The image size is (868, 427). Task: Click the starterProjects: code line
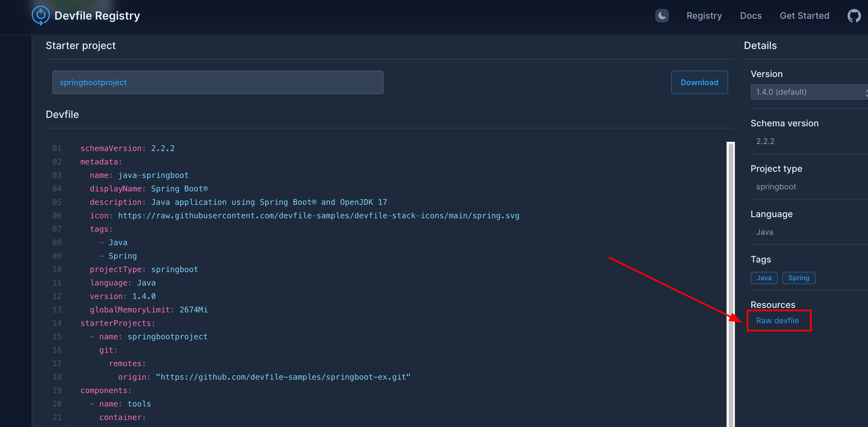[x=118, y=323]
